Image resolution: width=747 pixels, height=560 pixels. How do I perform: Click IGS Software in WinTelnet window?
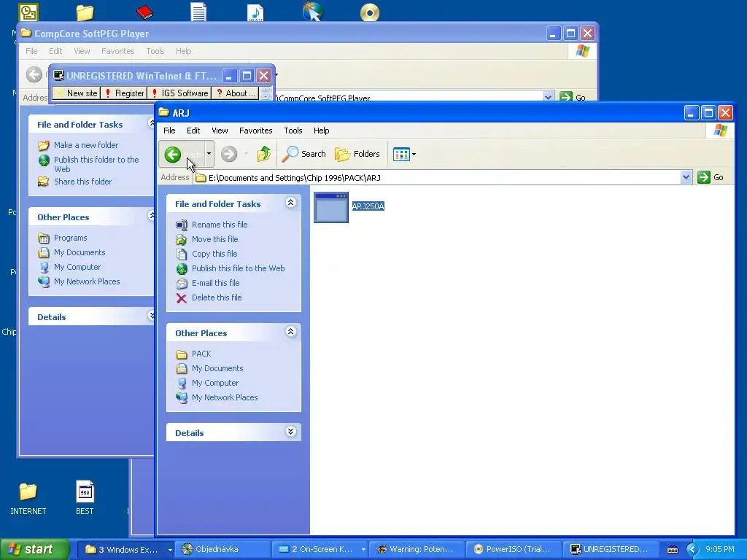[179, 93]
